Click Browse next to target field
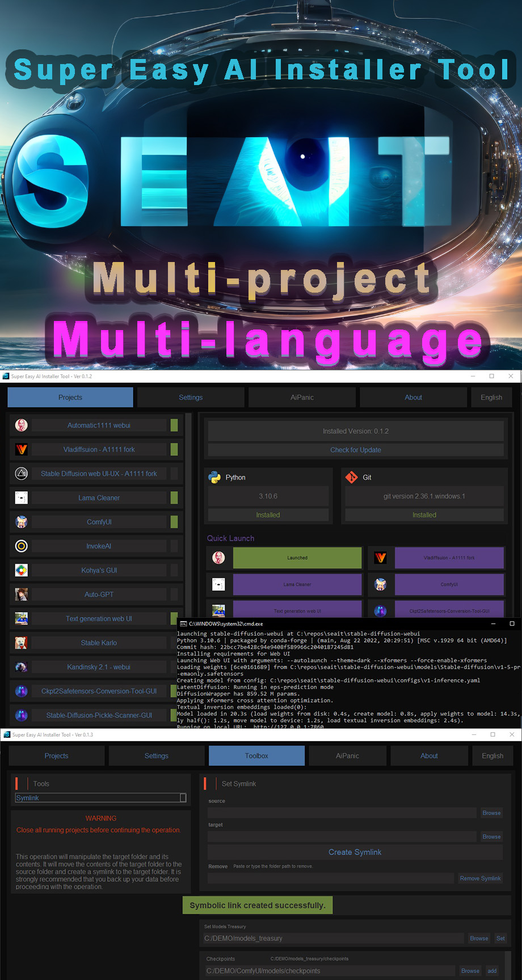This screenshot has height=980, width=522. 491,837
